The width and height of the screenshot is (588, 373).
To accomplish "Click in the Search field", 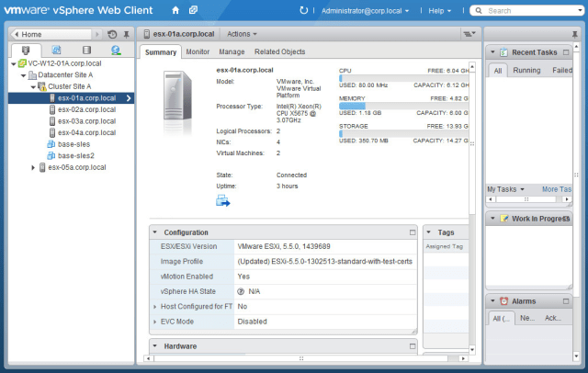I will (528, 10).
